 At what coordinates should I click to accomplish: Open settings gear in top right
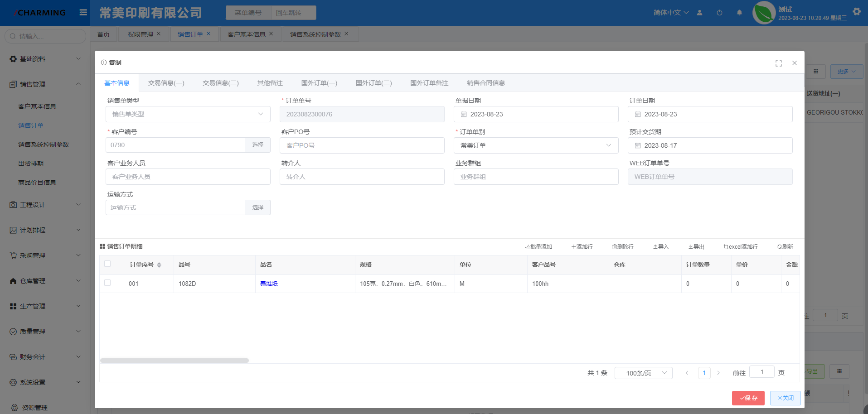pyautogui.click(x=857, y=12)
